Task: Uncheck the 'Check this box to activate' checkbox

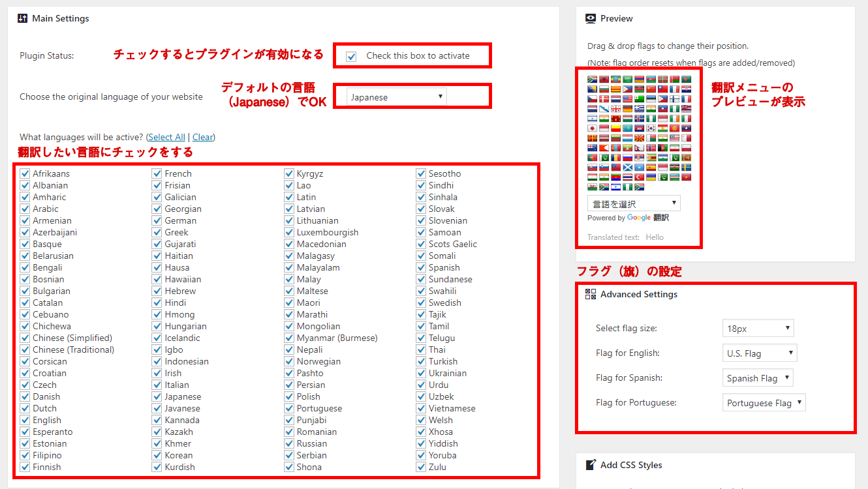Action: [x=351, y=57]
